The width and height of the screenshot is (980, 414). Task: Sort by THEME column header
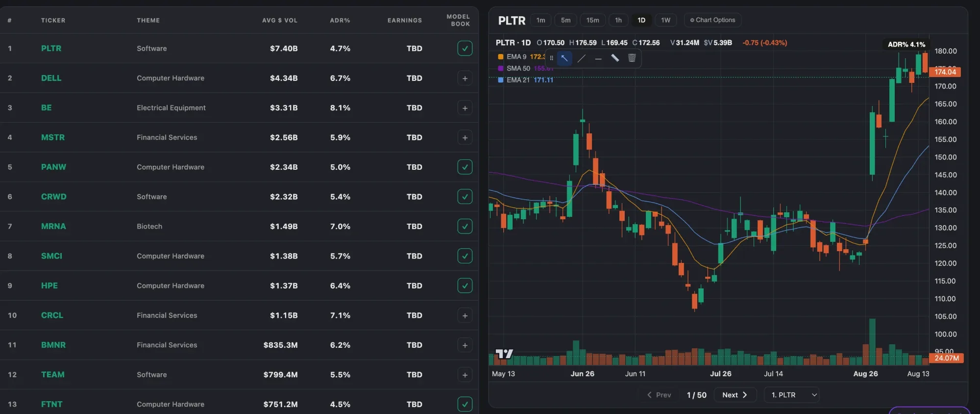pyautogui.click(x=148, y=21)
